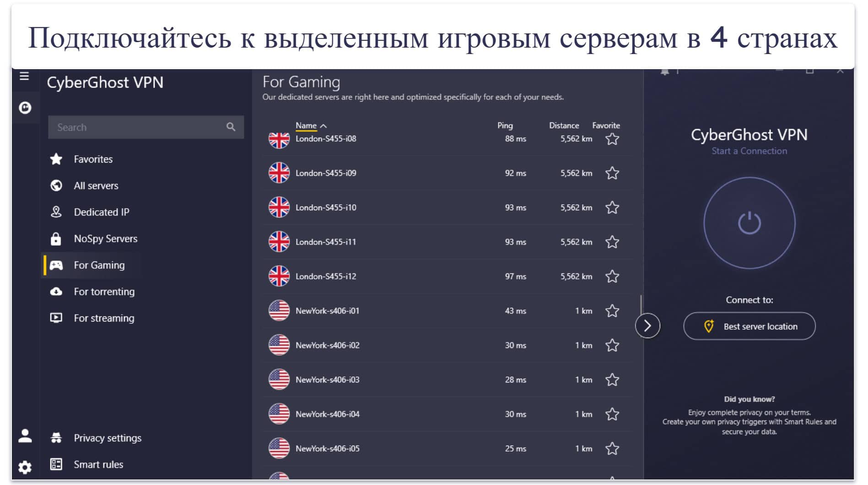This screenshot has height=485, width=868.
Task: Favorite the NewYork-s406-i01 server
Action: (612, 311)
